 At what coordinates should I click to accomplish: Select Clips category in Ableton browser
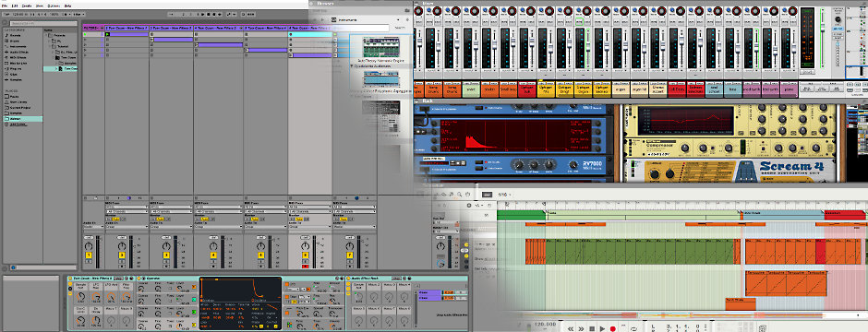point(14,75)
